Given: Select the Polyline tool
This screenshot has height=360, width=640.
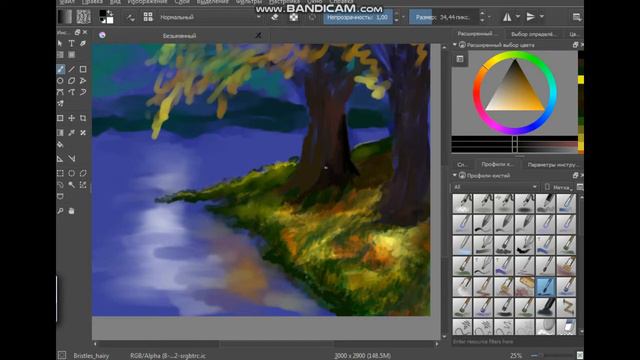Looking at the screenshot, I should pos(83,81).
